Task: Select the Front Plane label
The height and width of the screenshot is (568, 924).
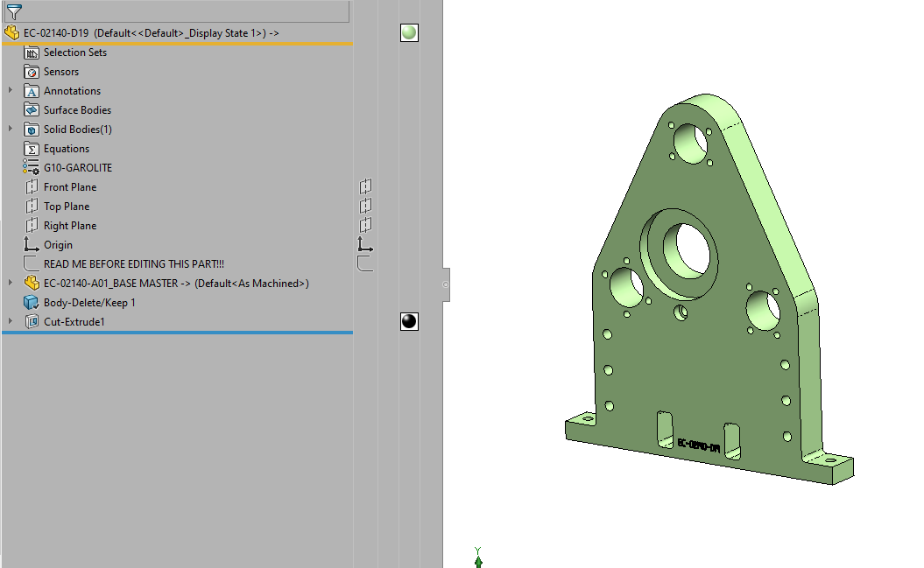Action: click(70, 187)
